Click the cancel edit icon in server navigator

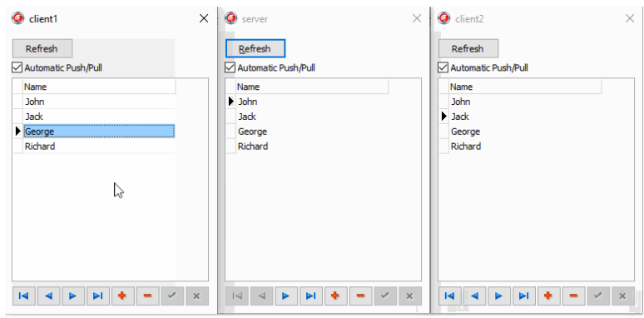click(410, 296)
